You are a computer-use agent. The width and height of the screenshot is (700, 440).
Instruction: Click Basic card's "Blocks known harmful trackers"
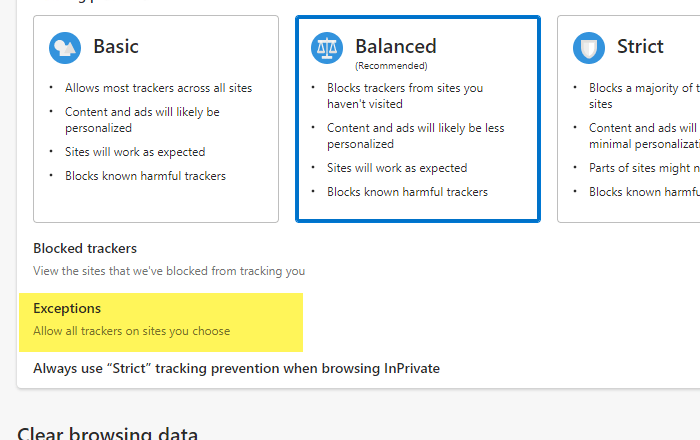(x=145, y=176)
